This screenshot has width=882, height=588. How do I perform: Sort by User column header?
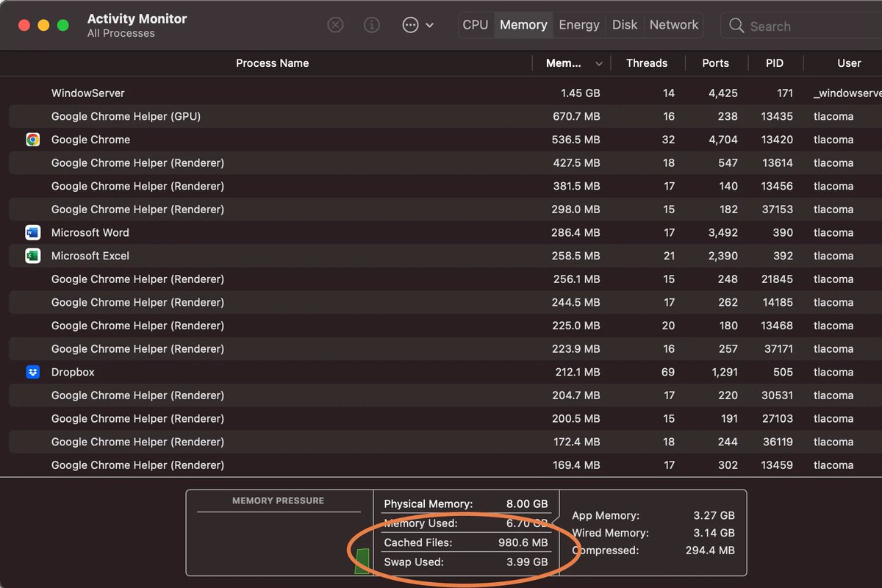849,63
